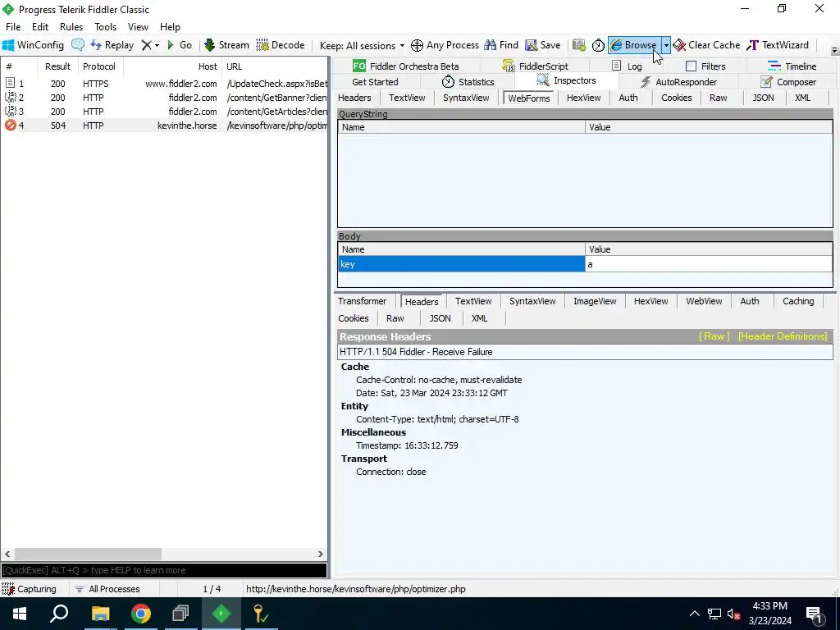Screen dimensions: 840x630
Task: Clear Cache using the toolbar button
Action: click(706, 45)
